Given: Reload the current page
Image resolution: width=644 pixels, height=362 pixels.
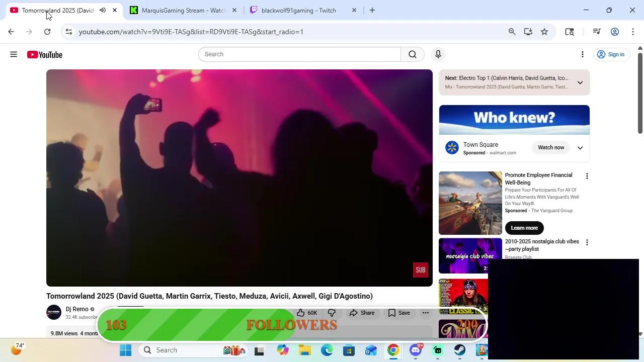Looking at the screenshot, I should pyautogui.click(x=47, y=32).
